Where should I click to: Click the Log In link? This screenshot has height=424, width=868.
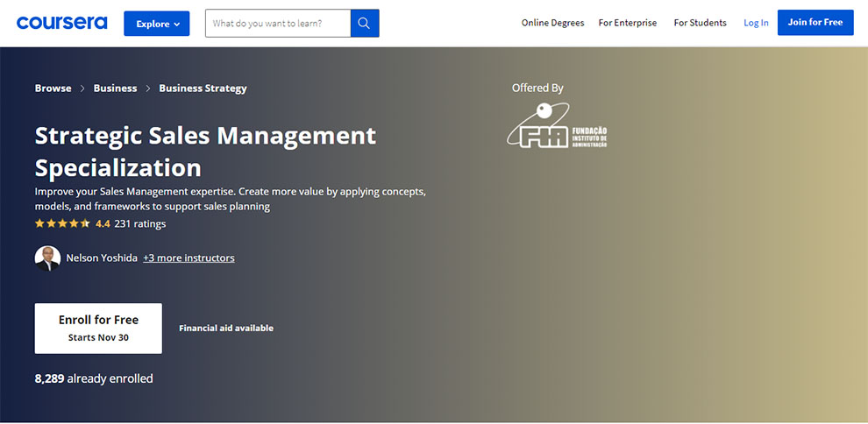756,23
